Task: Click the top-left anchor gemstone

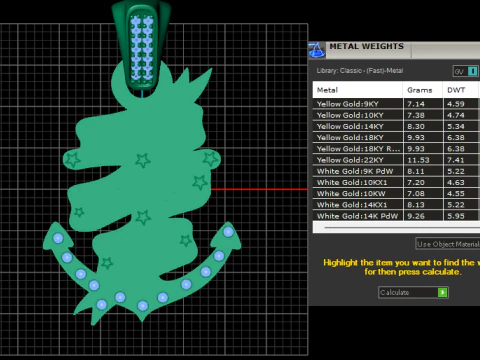Action: tap(58, 238)
